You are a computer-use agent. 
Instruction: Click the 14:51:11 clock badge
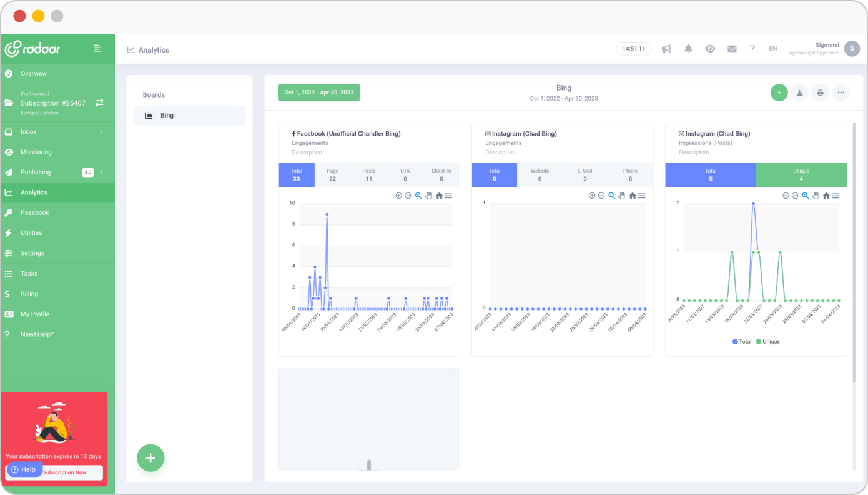[634, 49]
